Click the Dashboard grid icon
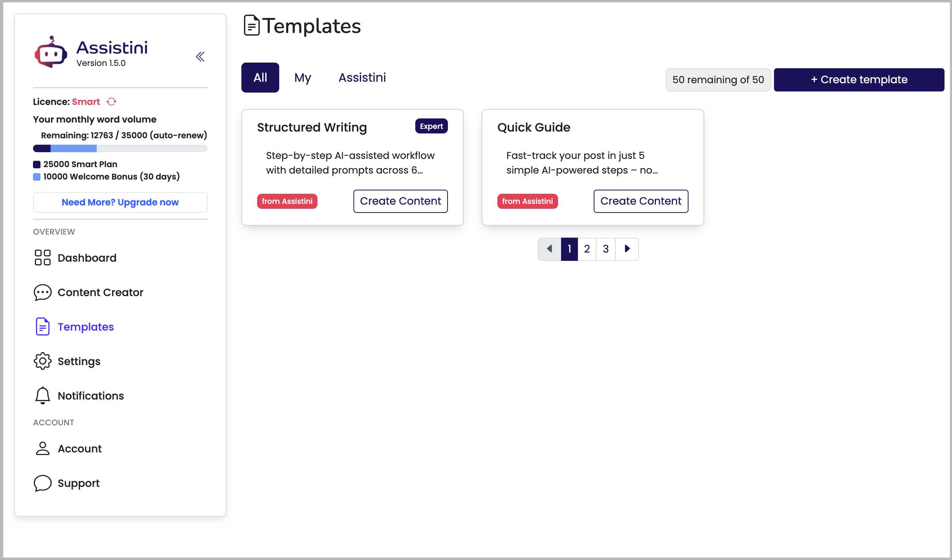 click(42, 258)
